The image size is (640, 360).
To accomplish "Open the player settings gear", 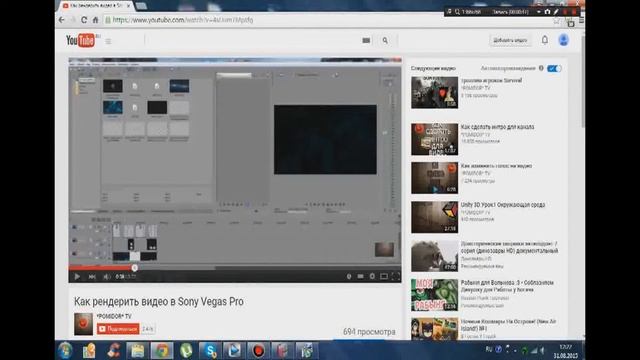I will click(372, 276).
